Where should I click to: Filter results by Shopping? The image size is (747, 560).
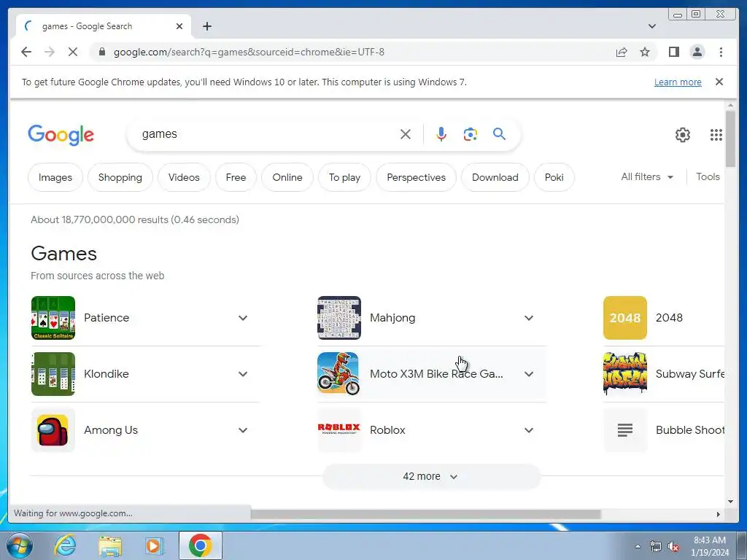120,177
